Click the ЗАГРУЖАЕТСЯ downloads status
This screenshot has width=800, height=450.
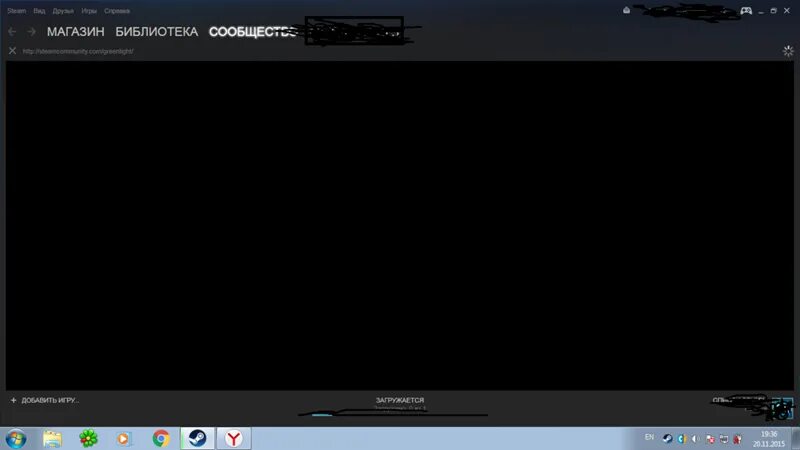400,401
